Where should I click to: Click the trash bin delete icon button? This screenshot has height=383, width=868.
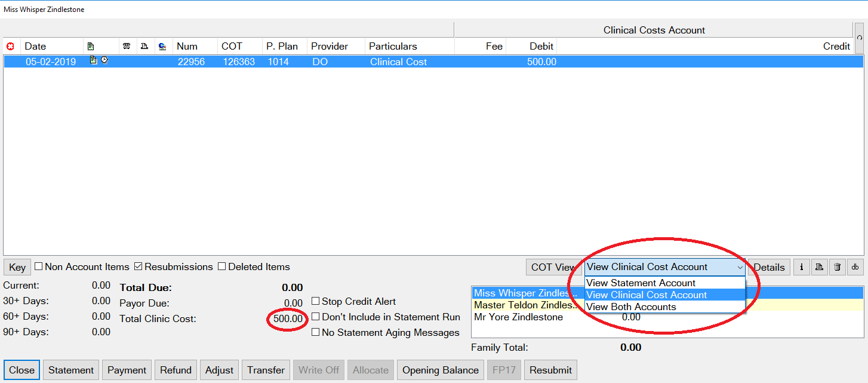pyautogui.click(x=838, y=267)
